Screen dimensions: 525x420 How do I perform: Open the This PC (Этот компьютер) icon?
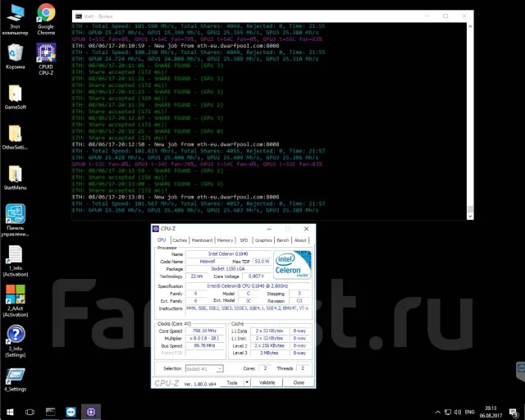[15, 20]
